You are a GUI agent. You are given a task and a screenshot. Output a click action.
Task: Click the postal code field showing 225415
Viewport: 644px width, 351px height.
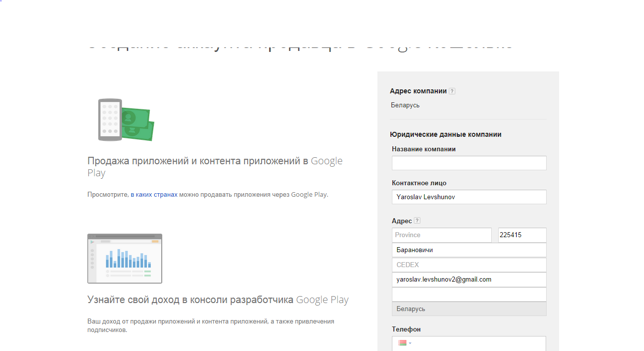click(x=522, y=235)
